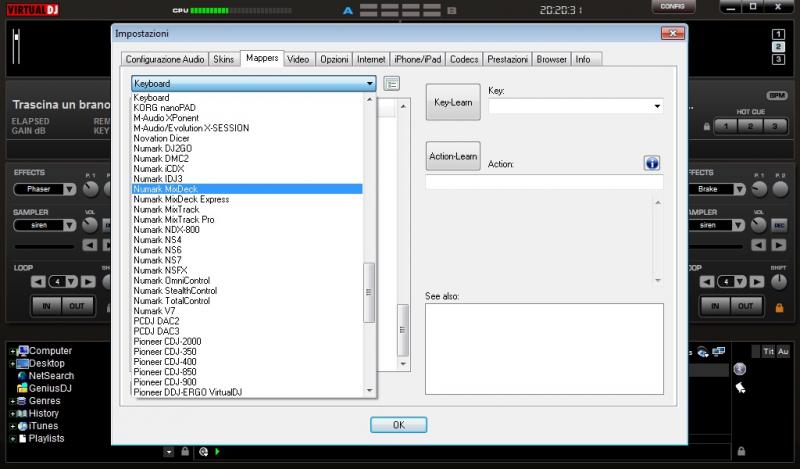Screen dimensions: 800x469
Task: Click the Action text input field
Action: (x=544, y=182)
